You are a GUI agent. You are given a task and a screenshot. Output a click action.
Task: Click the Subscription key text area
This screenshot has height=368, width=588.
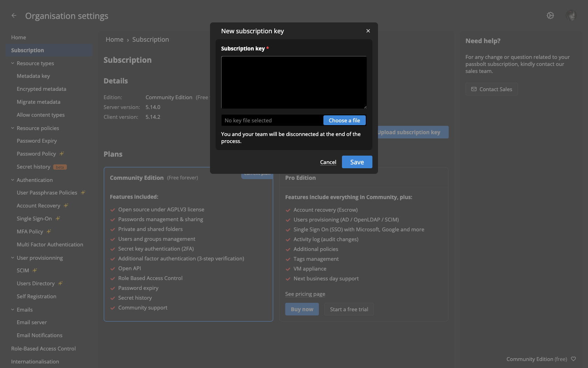click(x=294, y=82)
